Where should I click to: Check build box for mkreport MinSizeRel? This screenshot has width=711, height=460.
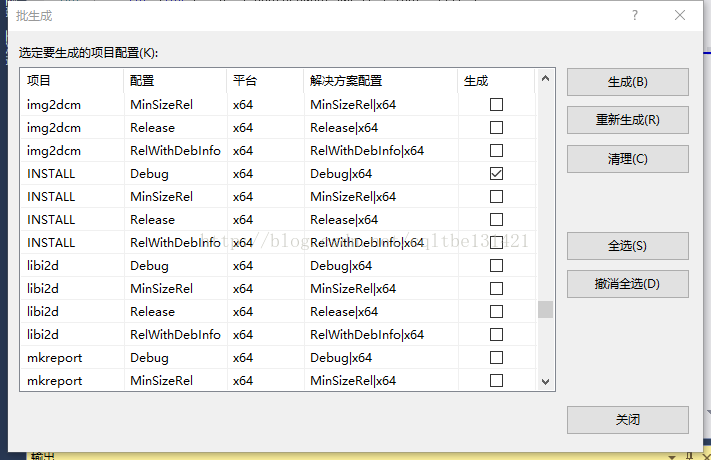pyautogui.click(x=497, y=380)
